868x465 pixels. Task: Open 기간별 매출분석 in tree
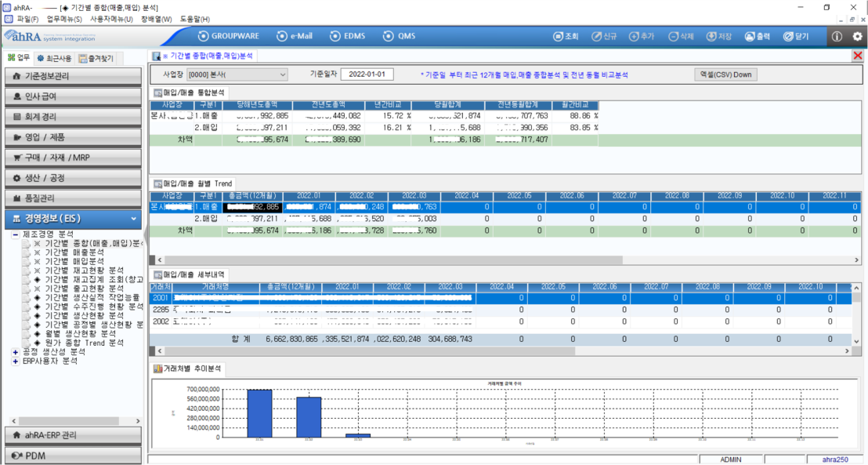pos(74,252)
